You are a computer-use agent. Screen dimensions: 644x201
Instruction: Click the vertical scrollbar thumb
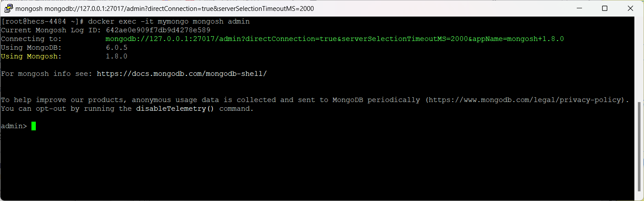640,147
